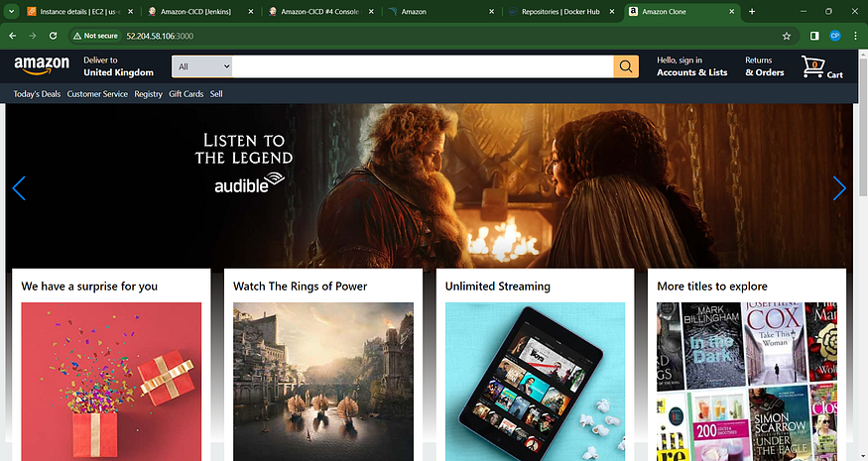Open a new browser tab with plus
868x461 pixels.
point(752,11)
